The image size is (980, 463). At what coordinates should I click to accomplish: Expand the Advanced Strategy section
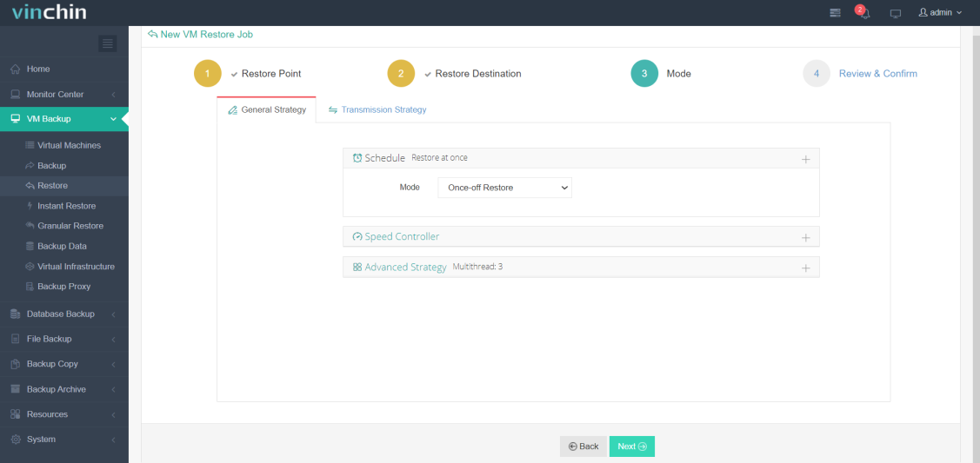pos(805,268)
